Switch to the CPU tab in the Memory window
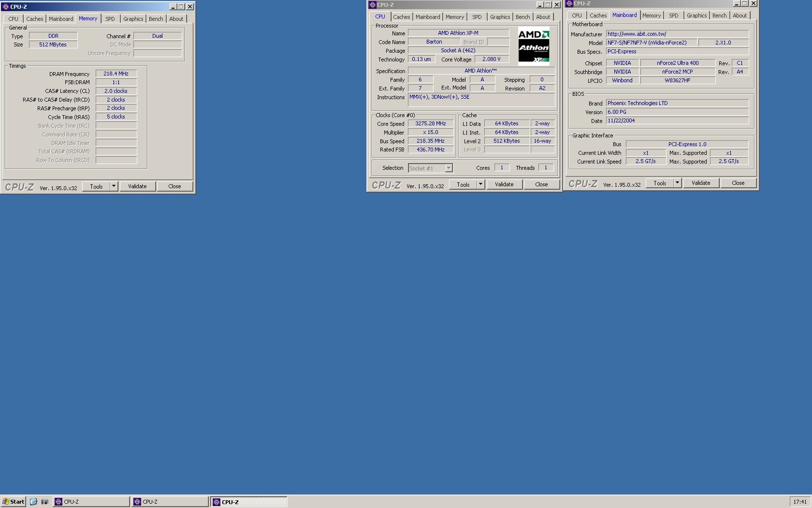The width and height of the screenshot is (812, 508). coord(14,19)
